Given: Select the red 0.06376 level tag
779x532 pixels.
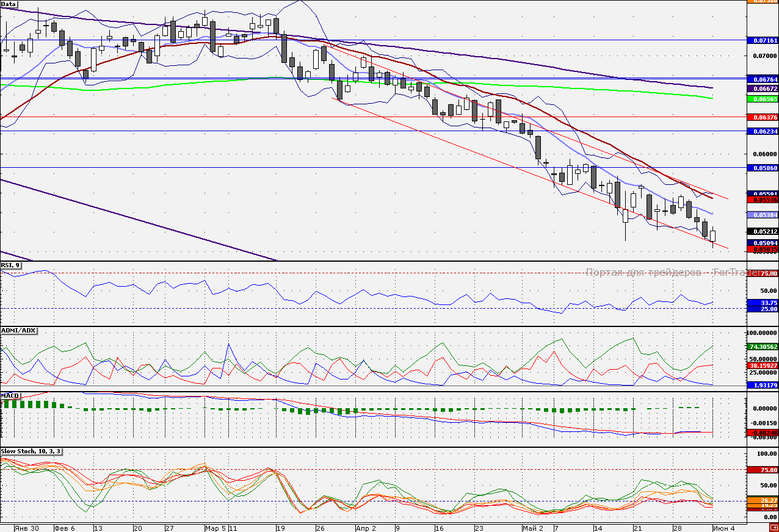Looking at the screenshot, I should (763, 117).
